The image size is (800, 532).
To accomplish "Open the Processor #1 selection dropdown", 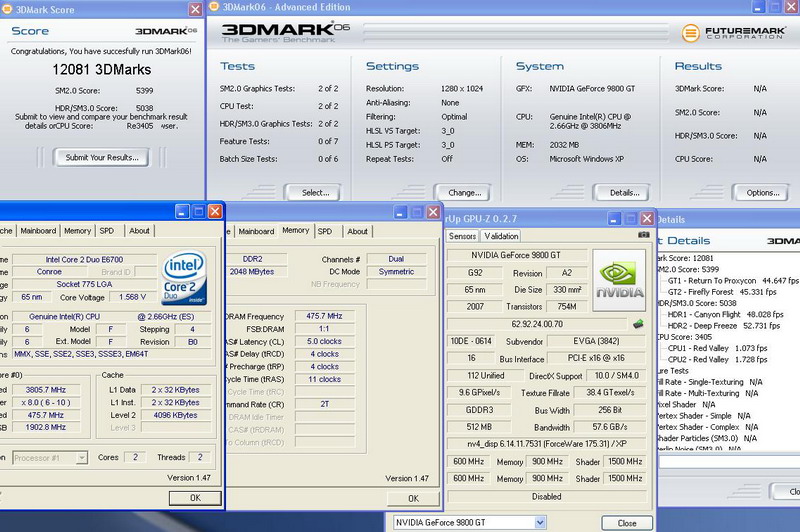I will point(82,458).
